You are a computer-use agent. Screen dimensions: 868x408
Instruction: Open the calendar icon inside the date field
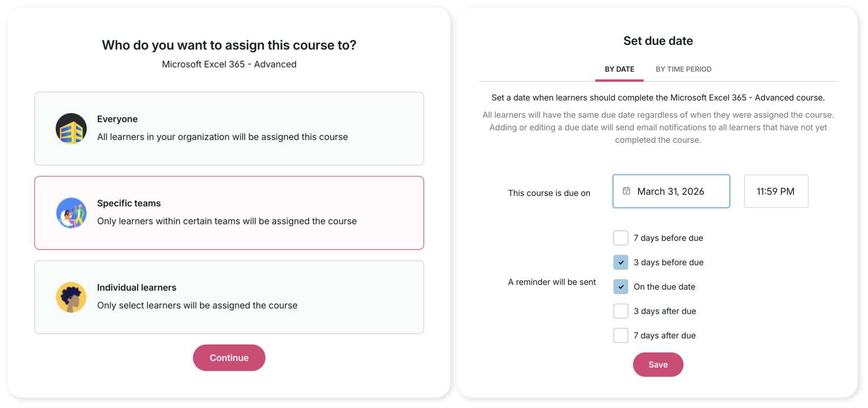626,191
